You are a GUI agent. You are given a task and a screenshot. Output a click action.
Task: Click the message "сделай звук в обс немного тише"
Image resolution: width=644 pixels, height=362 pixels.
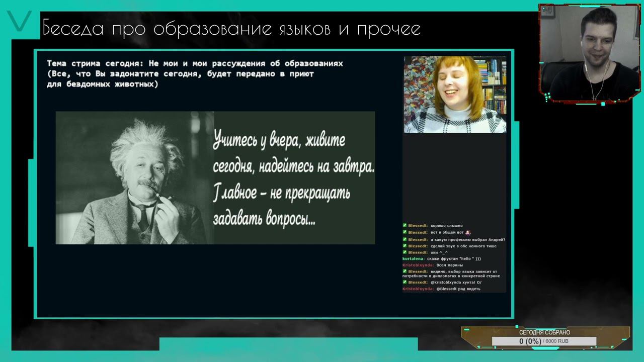(x=463, y=246)
